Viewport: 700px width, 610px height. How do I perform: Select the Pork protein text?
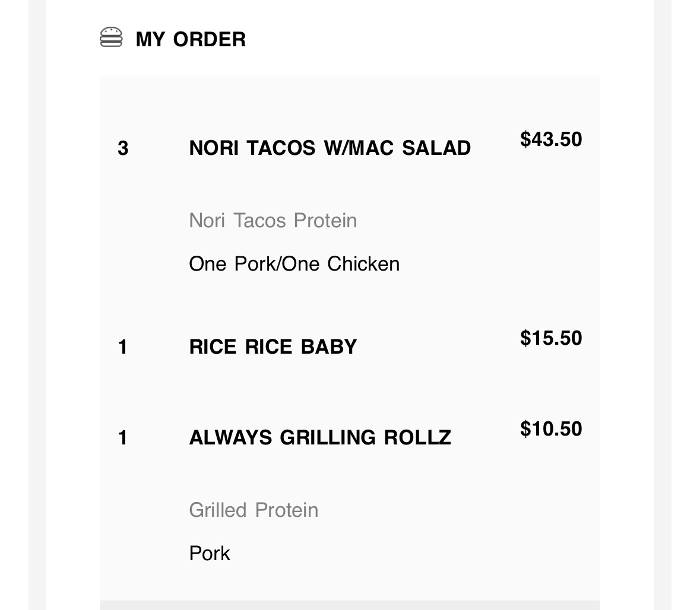pyautogui.click(x=210, y=553)
